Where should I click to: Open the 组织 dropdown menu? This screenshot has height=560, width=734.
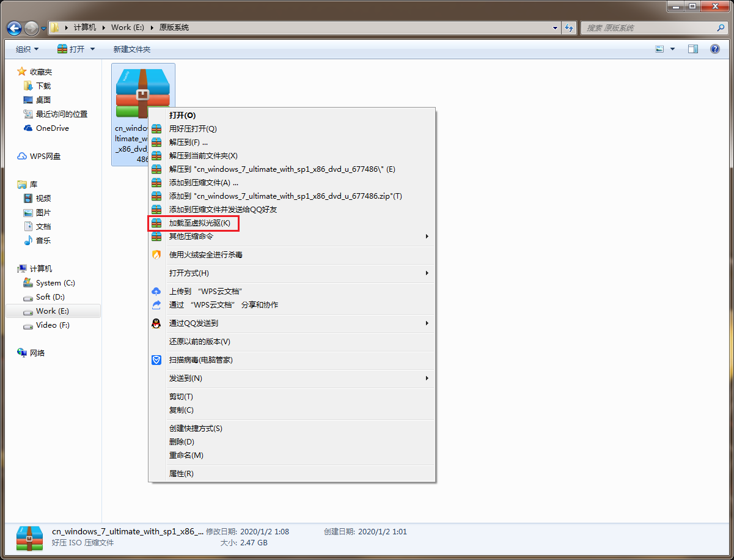(28, 49)
